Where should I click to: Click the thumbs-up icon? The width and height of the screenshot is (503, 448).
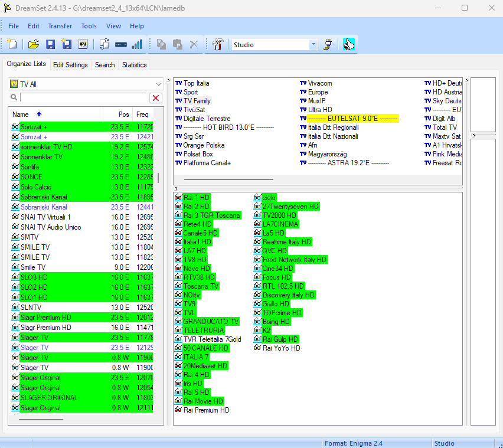[x=349, y=44]
